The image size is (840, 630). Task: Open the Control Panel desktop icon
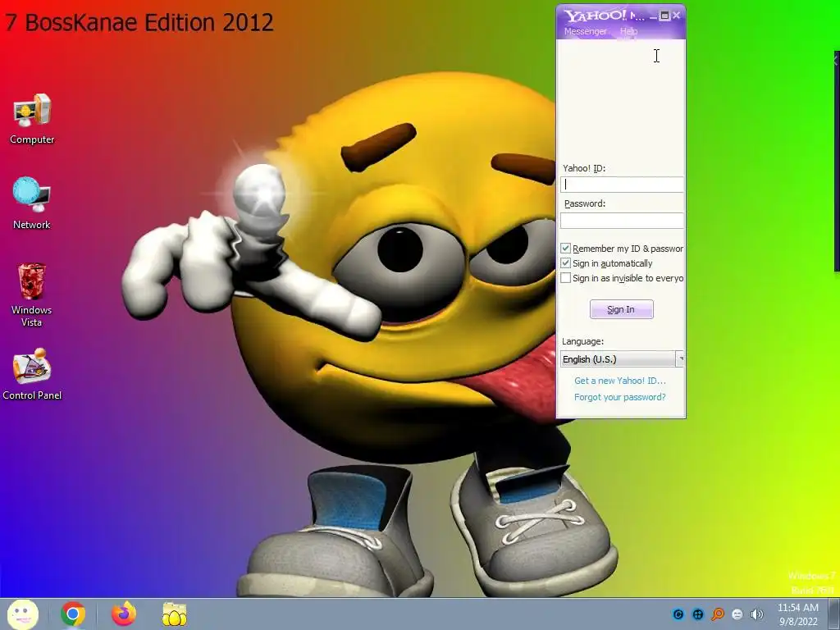[32, 374]
